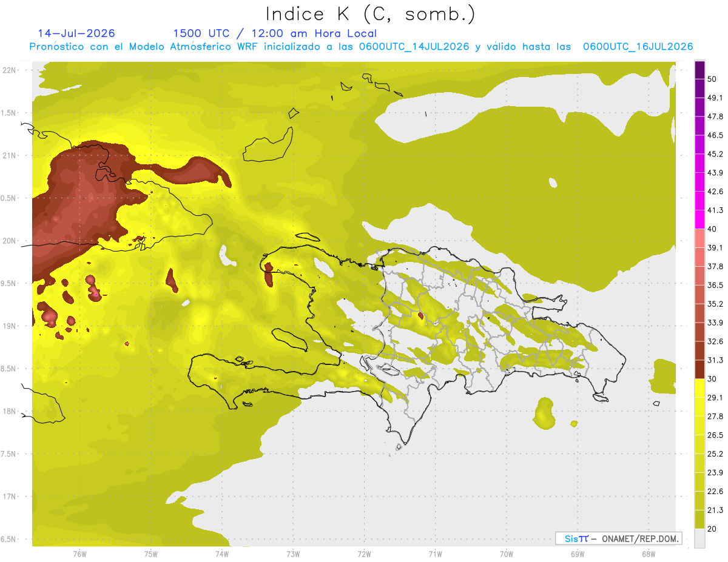Select the dark purple swatch above 50
Image resolution: width=728 pixels, height=562 pixels.
699,70
